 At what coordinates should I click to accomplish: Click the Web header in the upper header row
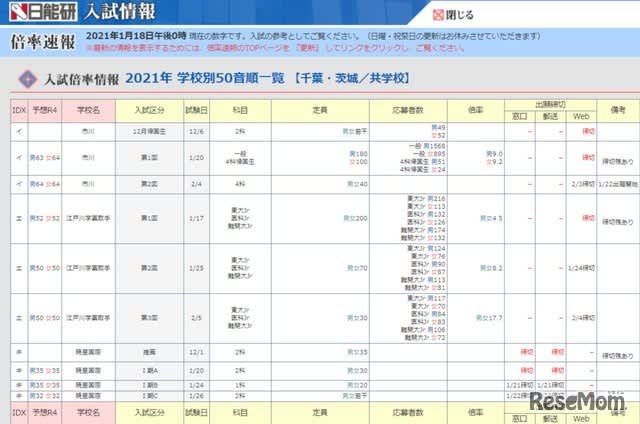[581, 116]
